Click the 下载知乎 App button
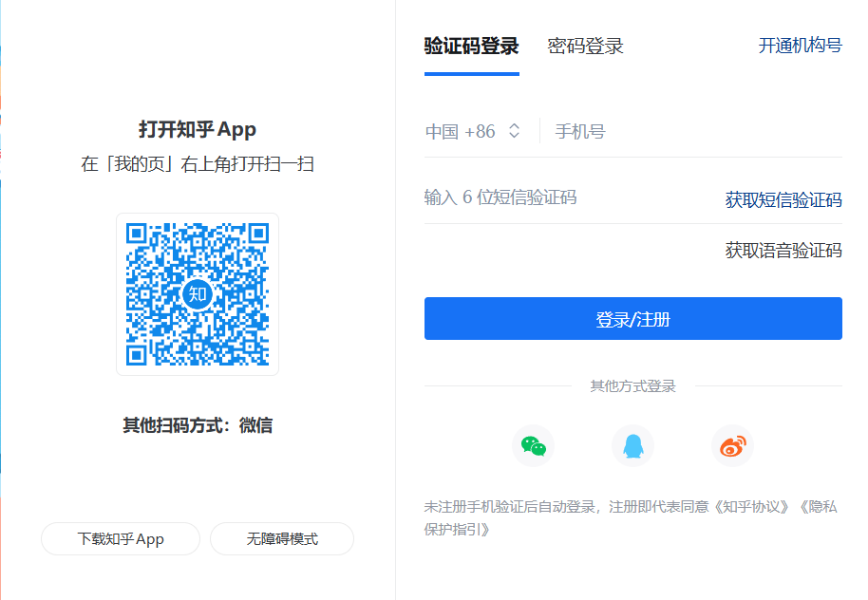 tap(121, 539)
